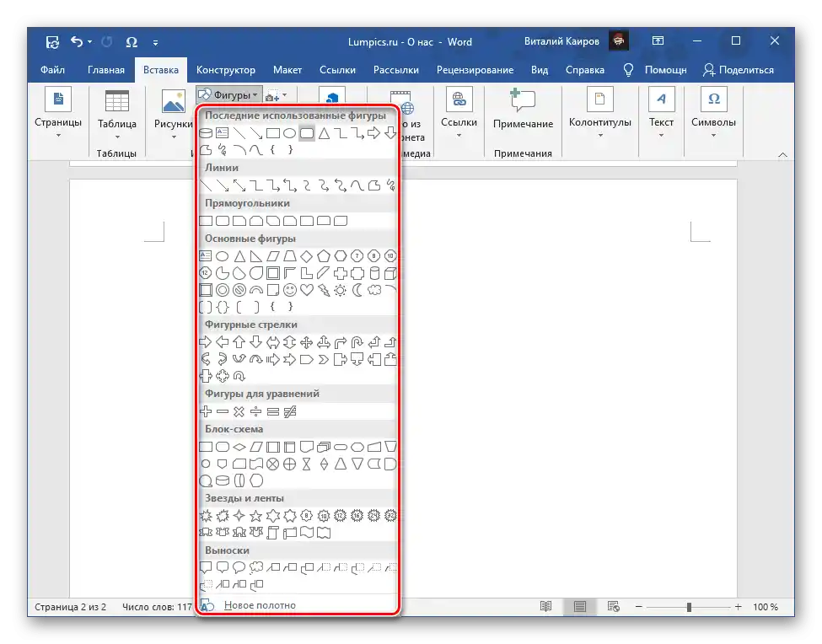Open the Фигуры dropdown button
The height and width of the screenshot is (644, 822).
229,95
